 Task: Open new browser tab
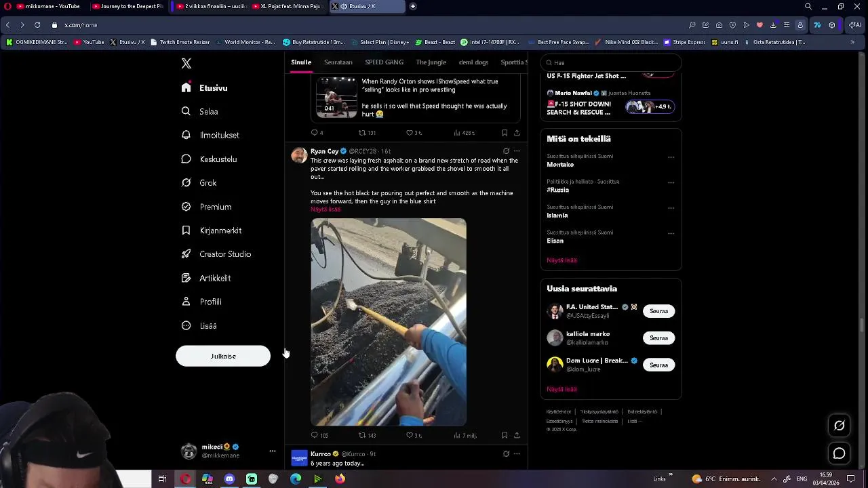pos(413,6)
